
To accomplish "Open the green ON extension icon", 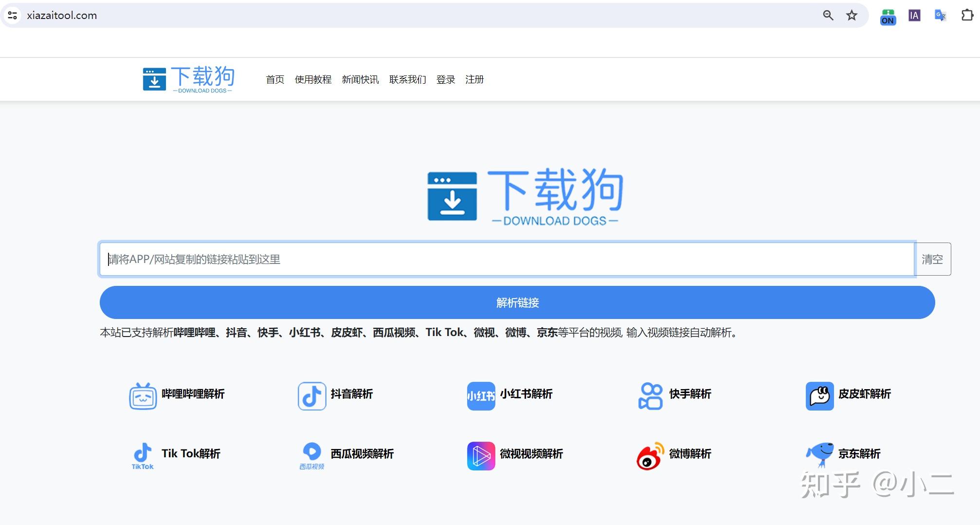I will 888,17.
